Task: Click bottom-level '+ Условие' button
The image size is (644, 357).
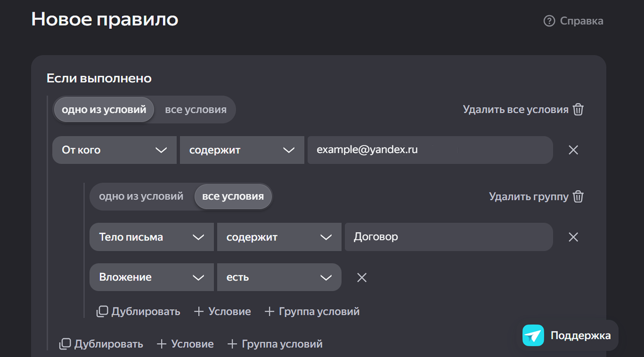Action: click(x=185, y=344)
